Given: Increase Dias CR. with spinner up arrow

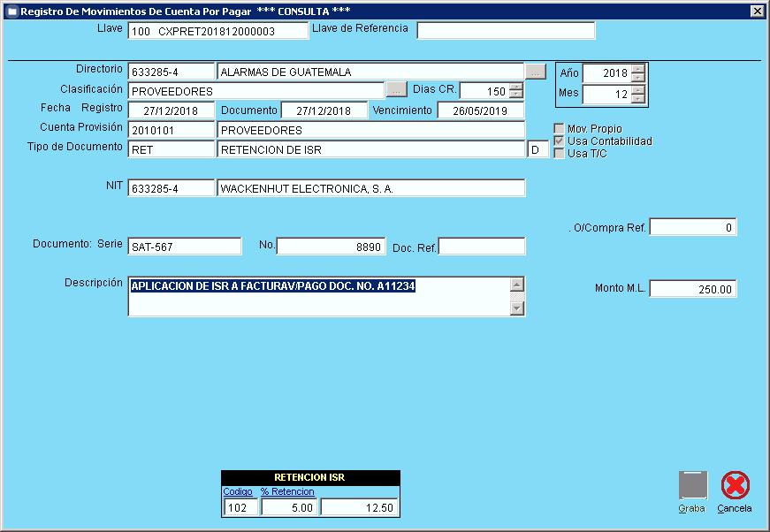Looking at the screenshot, I should (x=516, y=87).
